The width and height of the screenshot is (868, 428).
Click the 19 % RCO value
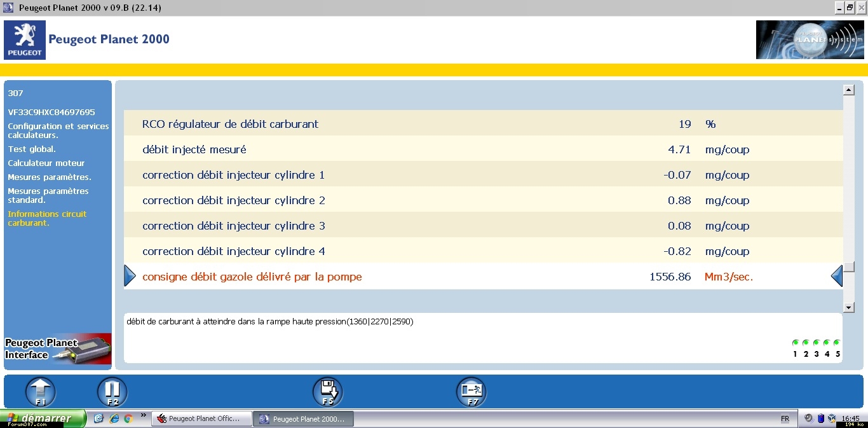(x=684, y=124)
